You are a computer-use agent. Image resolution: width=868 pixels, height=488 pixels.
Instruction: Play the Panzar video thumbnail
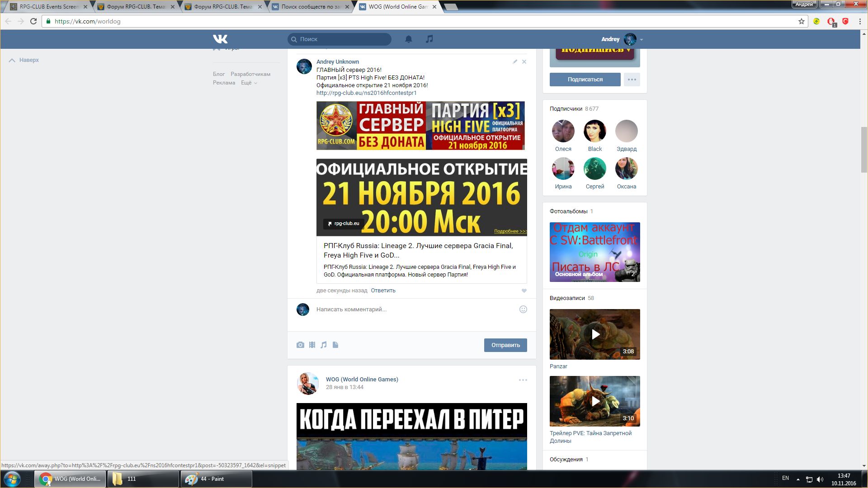[x=595, y=334]
